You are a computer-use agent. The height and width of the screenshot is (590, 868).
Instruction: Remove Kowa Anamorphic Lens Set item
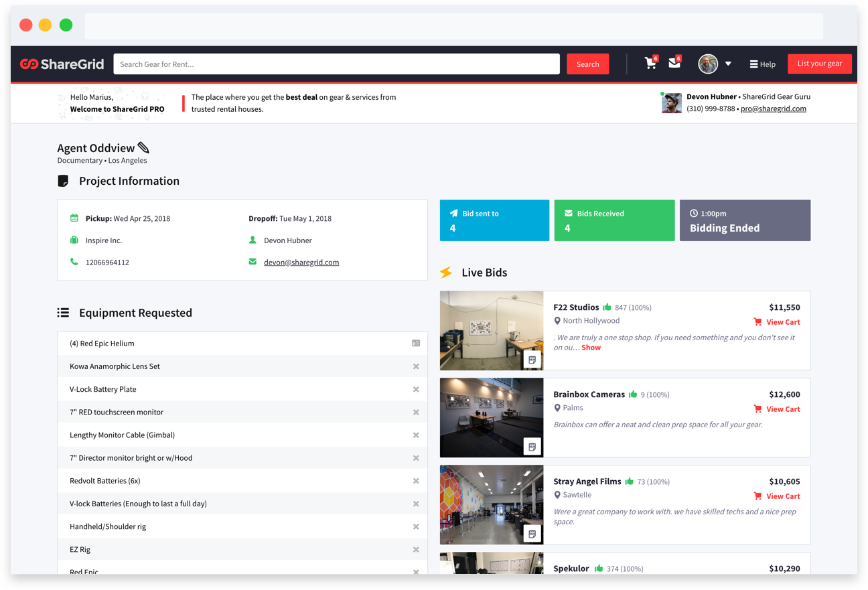(x=416, y=366)
